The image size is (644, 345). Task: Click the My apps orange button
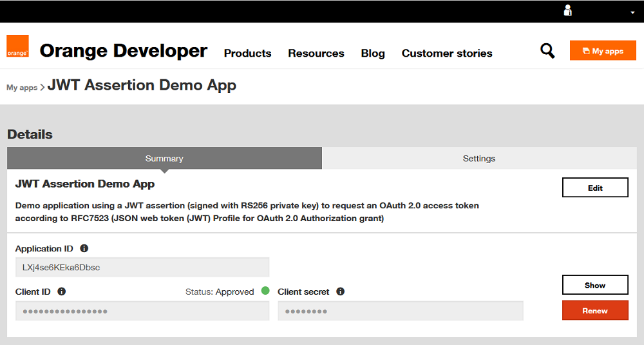(x=603, y=50)
